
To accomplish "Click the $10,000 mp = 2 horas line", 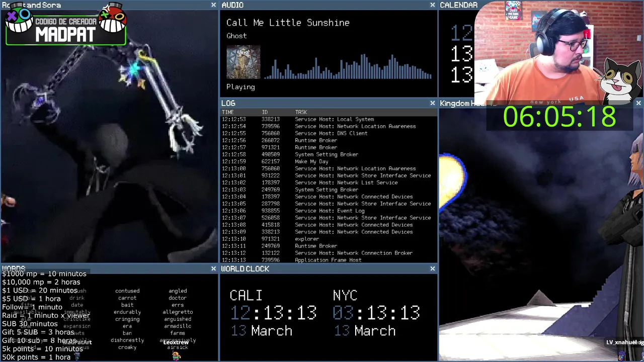I will tap(41, 282).
